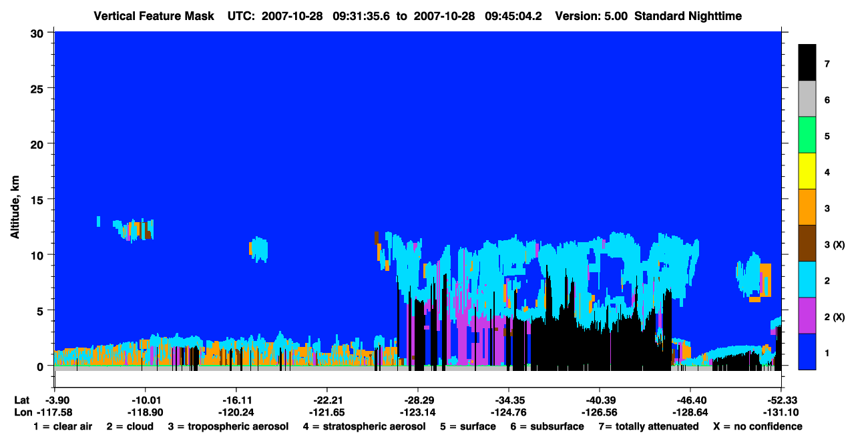Click the green surface swatch labeled 5
The image size is (868, 445).
click(x=807, y=135)
